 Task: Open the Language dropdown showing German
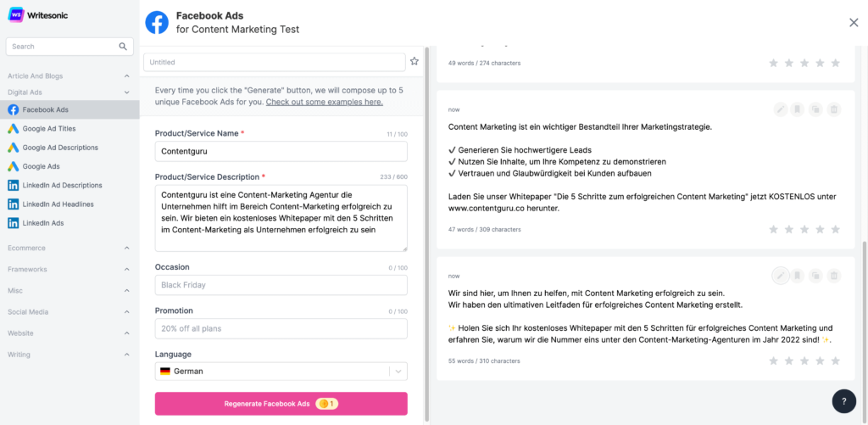click(281, 372)
